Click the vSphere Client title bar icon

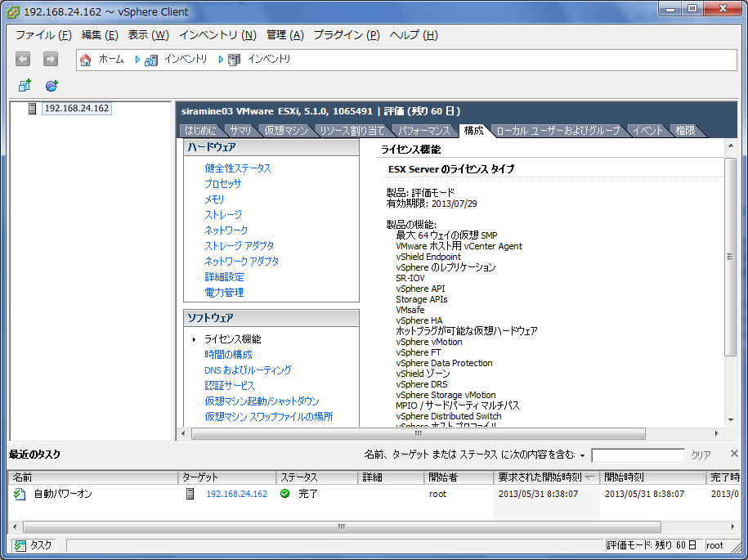pyautogui.click(x=13, y=12)
